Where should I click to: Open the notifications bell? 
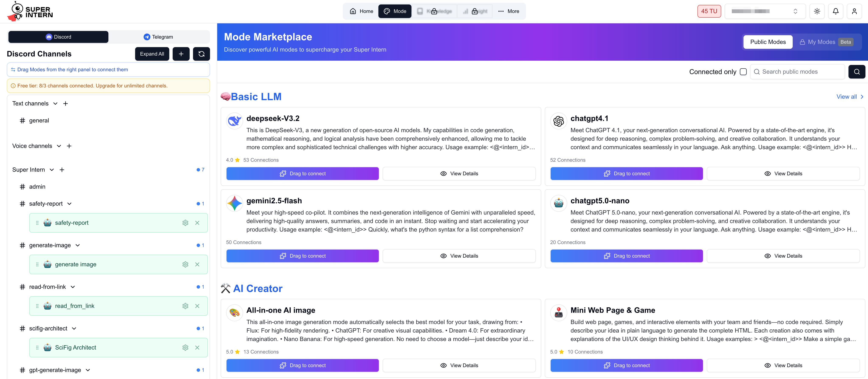[836, 11]
